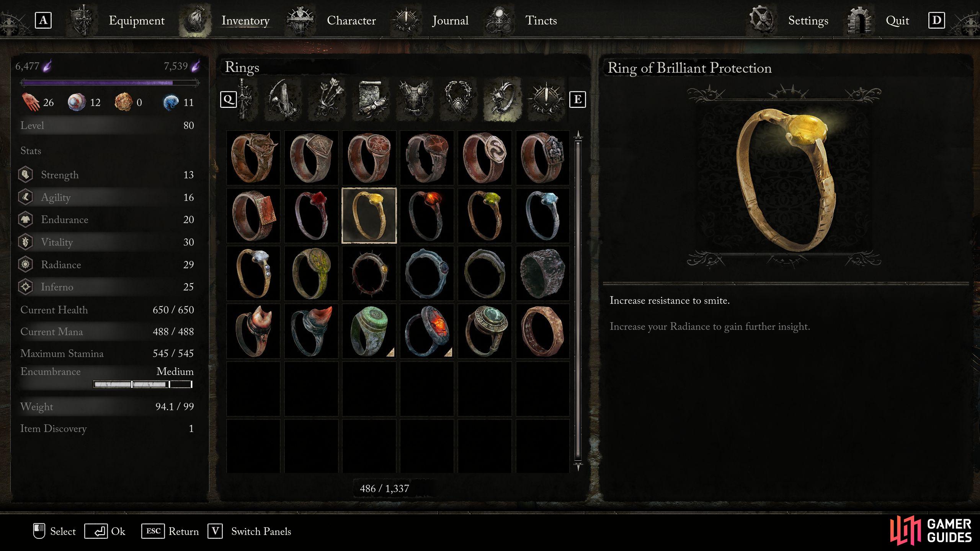Click the Q previous category key

tap(228, 99)
